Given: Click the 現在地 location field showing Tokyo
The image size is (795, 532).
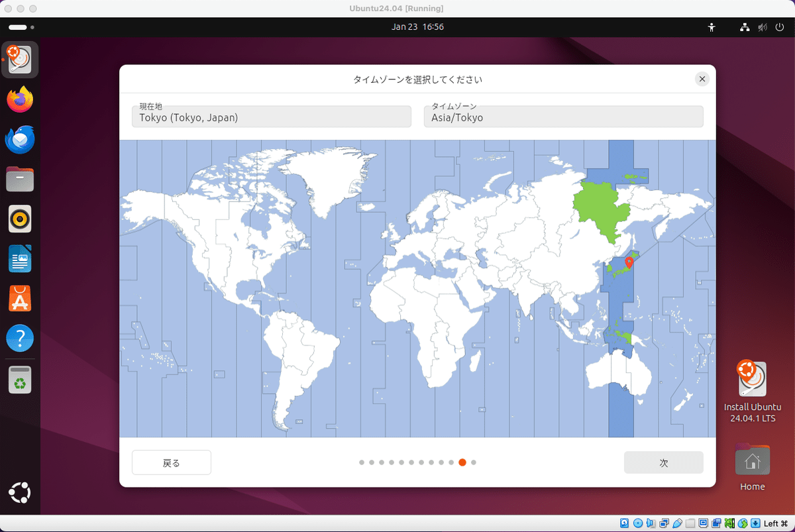Looking at the screenshot, I should [x=272, y=116].
